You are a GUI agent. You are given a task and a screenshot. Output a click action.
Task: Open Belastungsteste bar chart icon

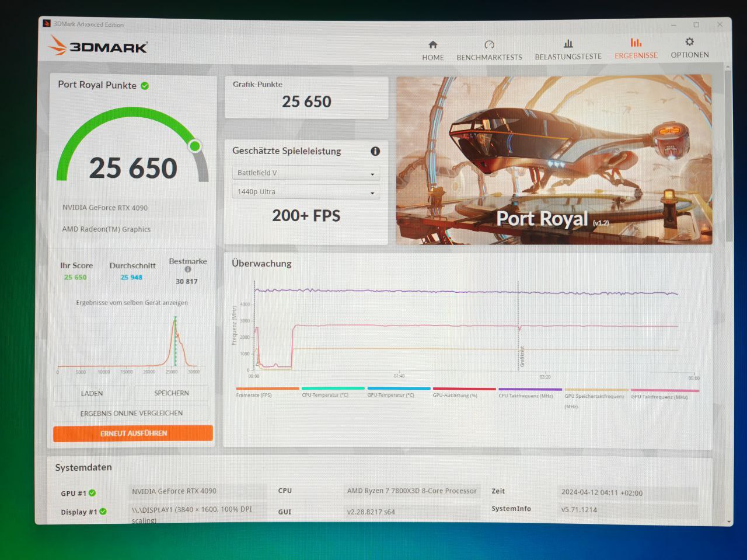pyautogui.click(x=568, y=44)
